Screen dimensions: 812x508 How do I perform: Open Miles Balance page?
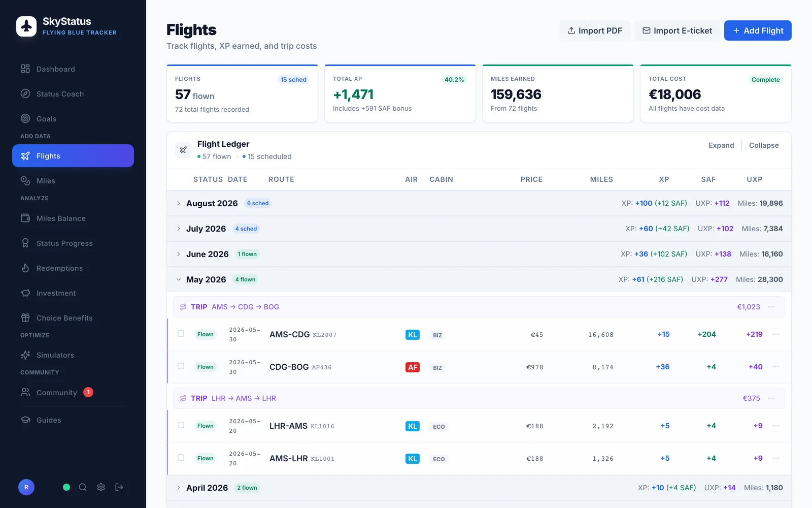coord(73,218)
